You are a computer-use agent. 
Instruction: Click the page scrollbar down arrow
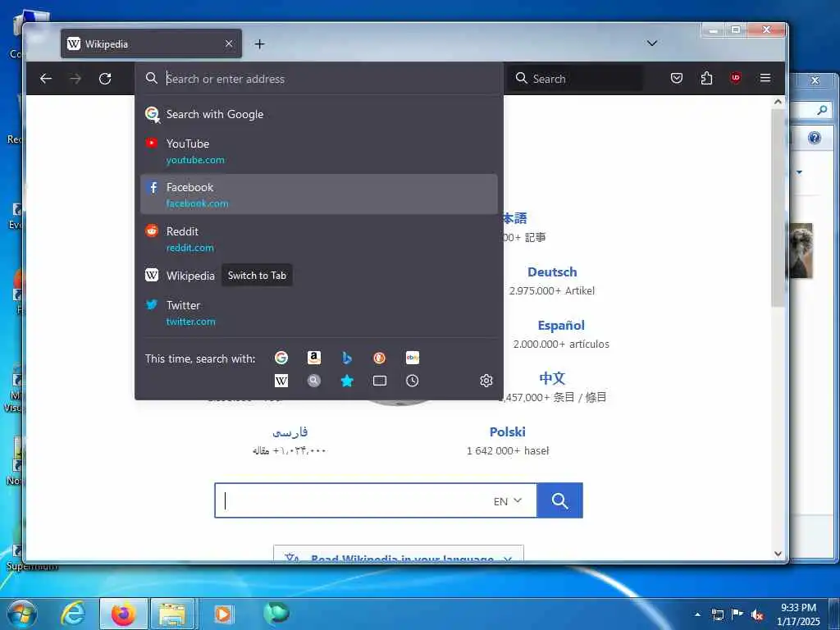778,554
